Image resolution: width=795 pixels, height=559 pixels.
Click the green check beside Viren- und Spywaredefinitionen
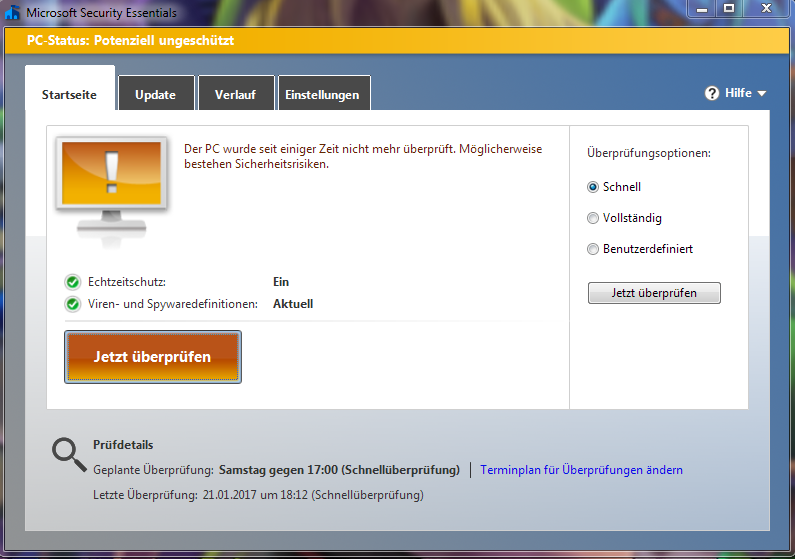(x=73, y=304)
